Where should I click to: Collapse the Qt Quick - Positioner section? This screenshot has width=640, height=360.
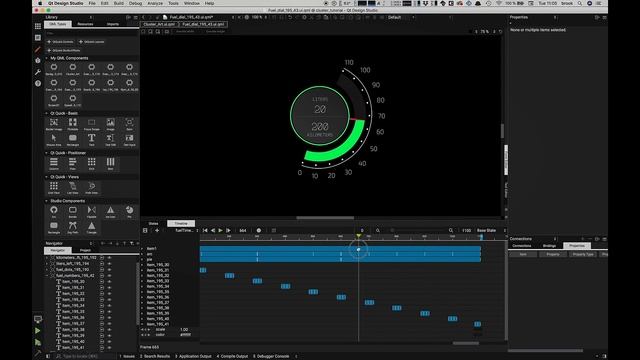pos(46,153)
